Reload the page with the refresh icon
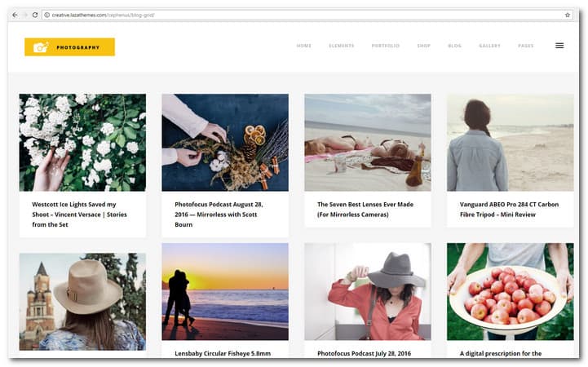Image resolution: width=588 pixels, height=367 pixels. coord(35,15)
